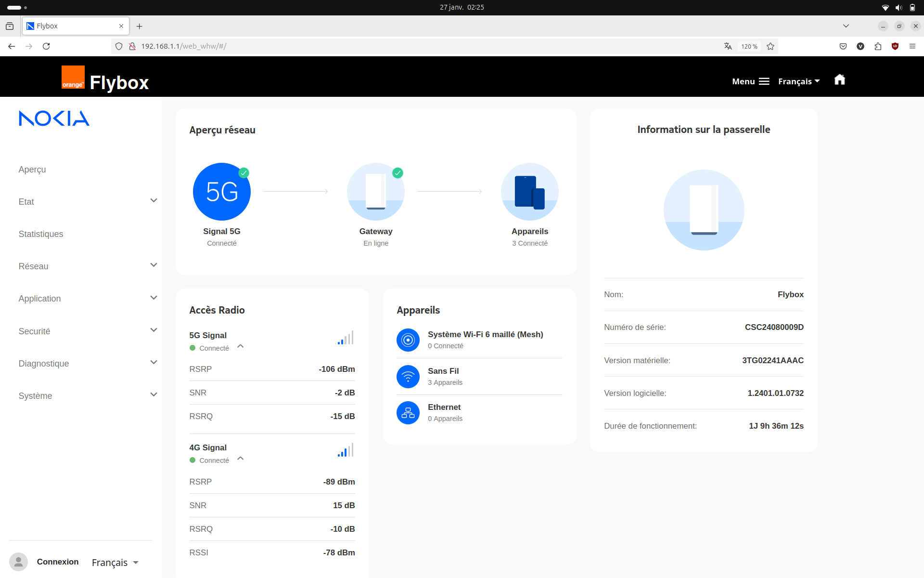Viewport: 924px width, 578px height.
Task: Open the browser extensions puzzle icon
Action: 878,46
